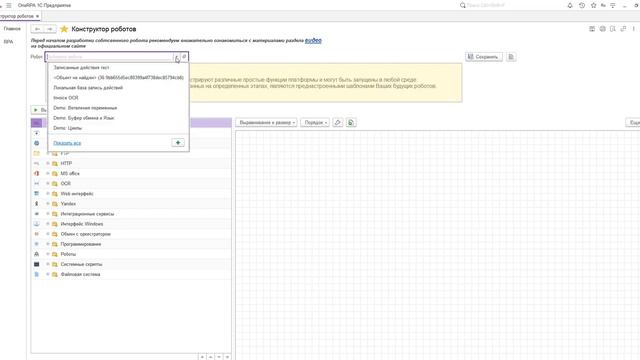Expand the HTTP folder

[48, 163]
